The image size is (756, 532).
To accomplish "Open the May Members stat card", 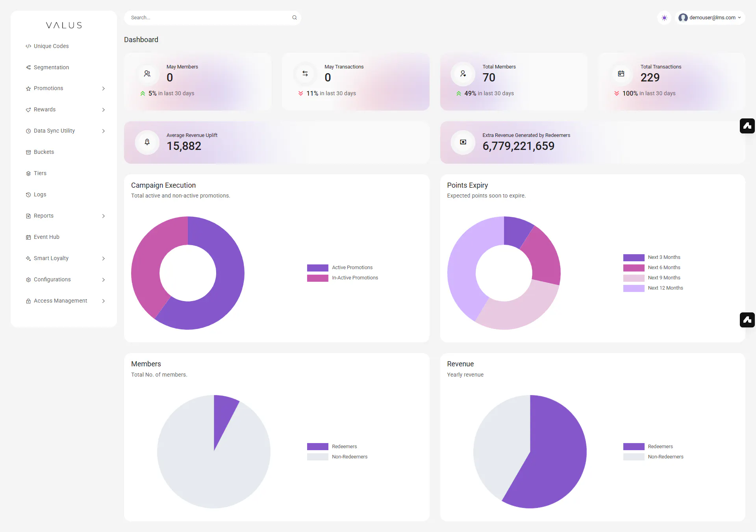I will tap(198, 82).
